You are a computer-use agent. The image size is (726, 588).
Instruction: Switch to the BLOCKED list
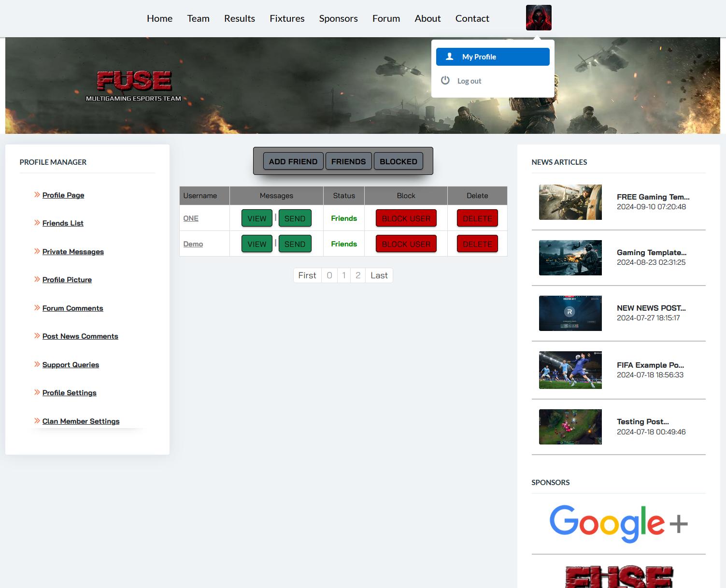pos(398,161)
